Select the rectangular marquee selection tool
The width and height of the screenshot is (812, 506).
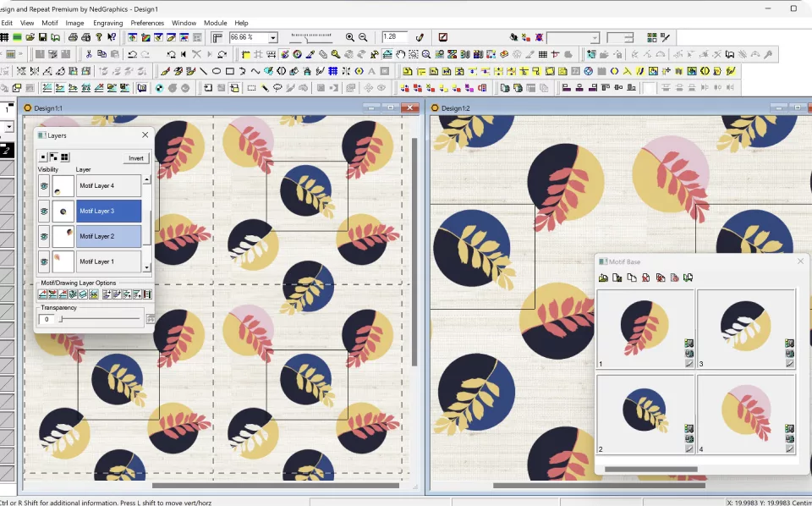(251, 88)
